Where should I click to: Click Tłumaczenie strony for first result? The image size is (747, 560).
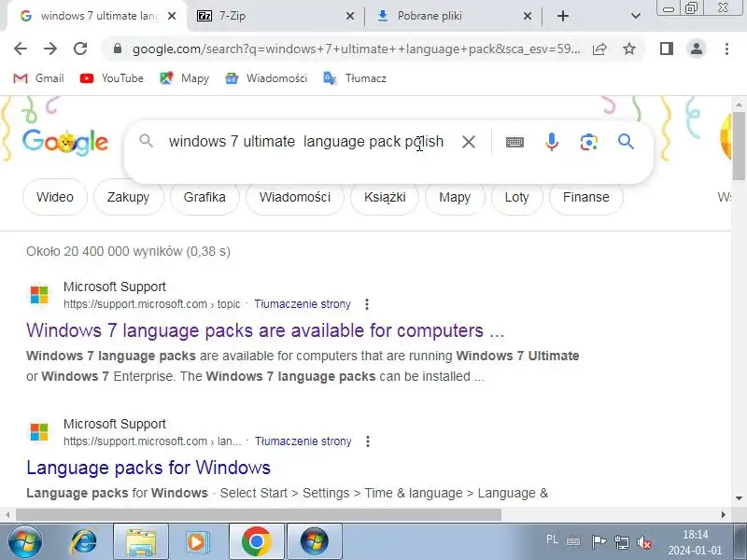pos(303,304)
